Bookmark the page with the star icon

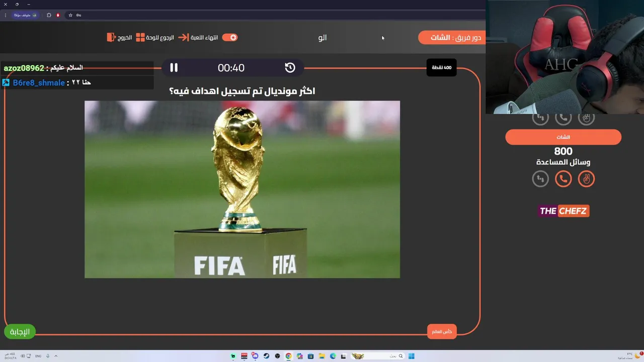pyautogui.click(x=70, y=15)
